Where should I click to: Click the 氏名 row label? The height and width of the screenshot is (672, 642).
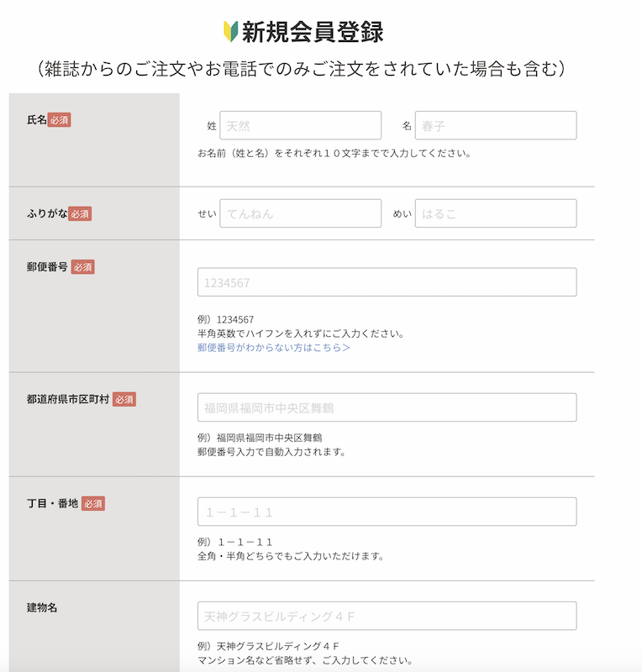(36, 120)
